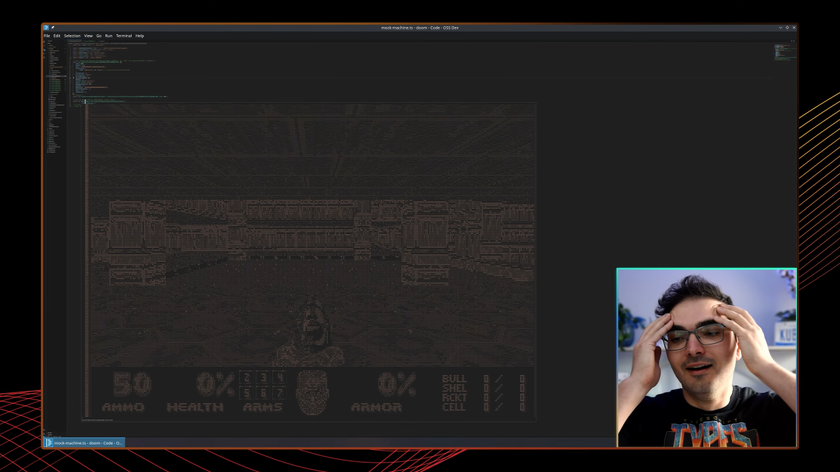Click the VS Code icon in title bar

pyautogui.click(x=46, y=27)
